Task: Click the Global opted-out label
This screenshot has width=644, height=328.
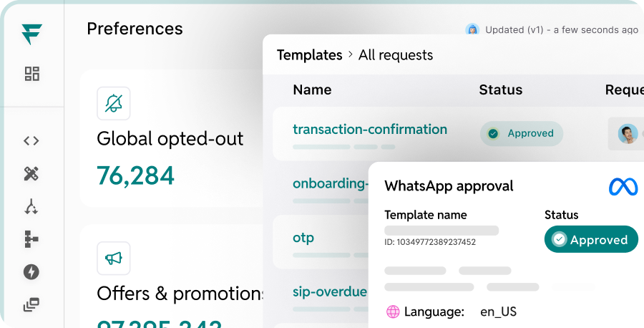Action: tap(170, 139)
